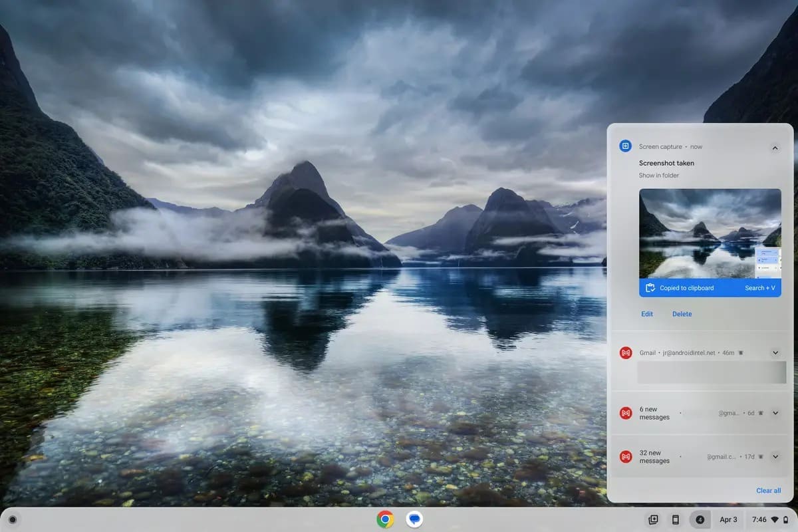Edit the captured screenshot
Screen dimensions: 798x532
coord(647,314)
